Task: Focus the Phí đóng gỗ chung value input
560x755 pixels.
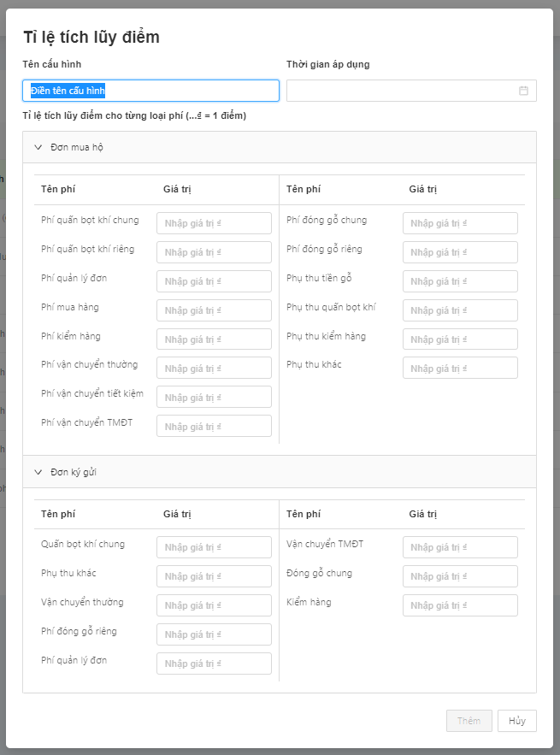Action: (460, 224)
